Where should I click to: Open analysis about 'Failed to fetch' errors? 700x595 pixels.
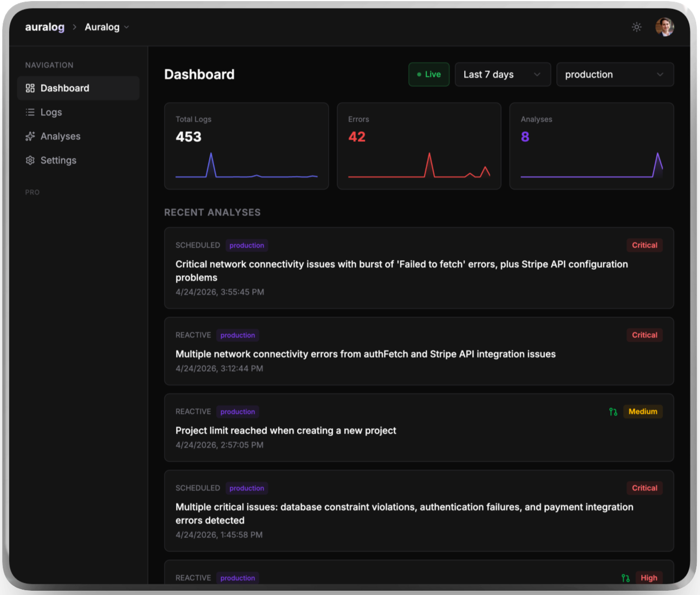pos(419,268)
